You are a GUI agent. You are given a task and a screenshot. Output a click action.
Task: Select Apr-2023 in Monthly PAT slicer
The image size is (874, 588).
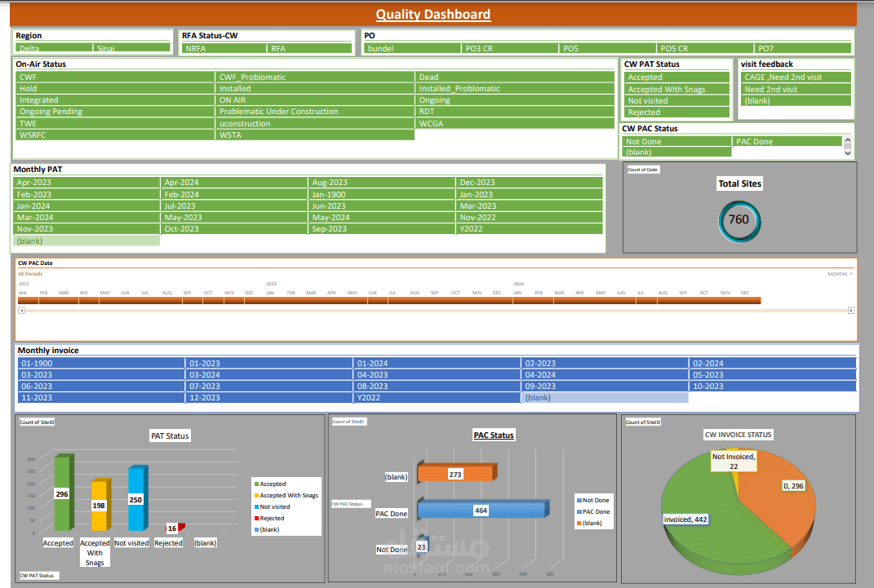pyautogui.click(x=87, y=182)
